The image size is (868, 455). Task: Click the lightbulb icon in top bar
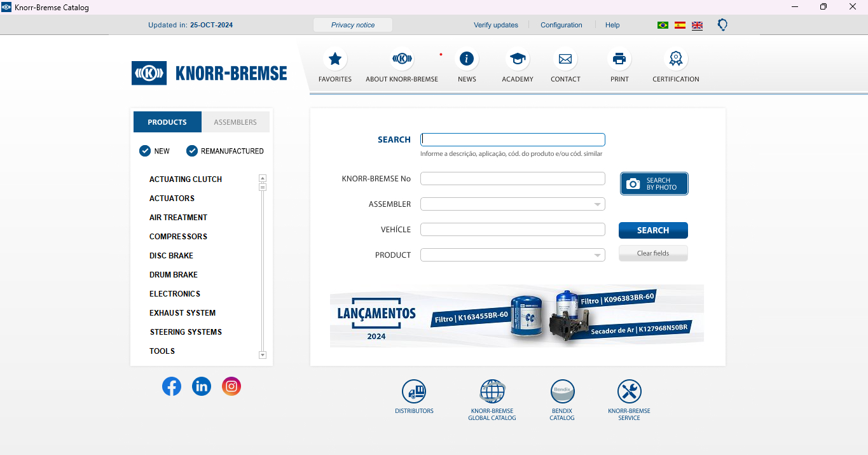(x=722, y=25)
